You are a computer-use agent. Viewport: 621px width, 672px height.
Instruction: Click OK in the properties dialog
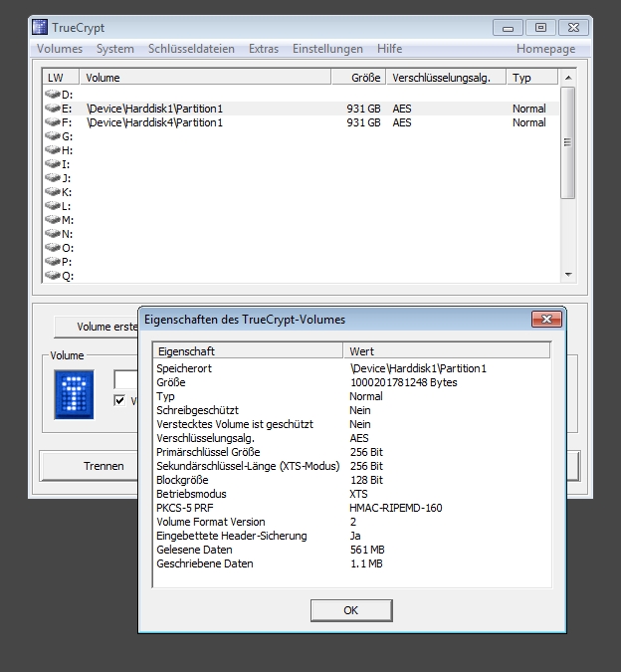351,610
